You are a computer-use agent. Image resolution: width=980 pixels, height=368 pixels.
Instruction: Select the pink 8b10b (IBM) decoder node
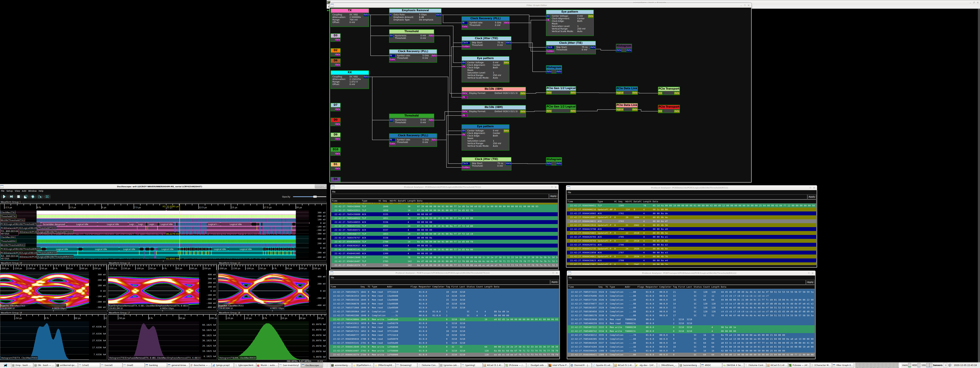(493, 93)
